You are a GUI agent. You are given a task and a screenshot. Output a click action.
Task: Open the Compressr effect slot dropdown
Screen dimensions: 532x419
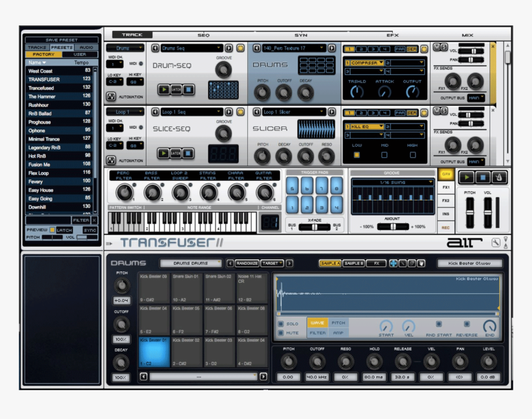(364, 63)
